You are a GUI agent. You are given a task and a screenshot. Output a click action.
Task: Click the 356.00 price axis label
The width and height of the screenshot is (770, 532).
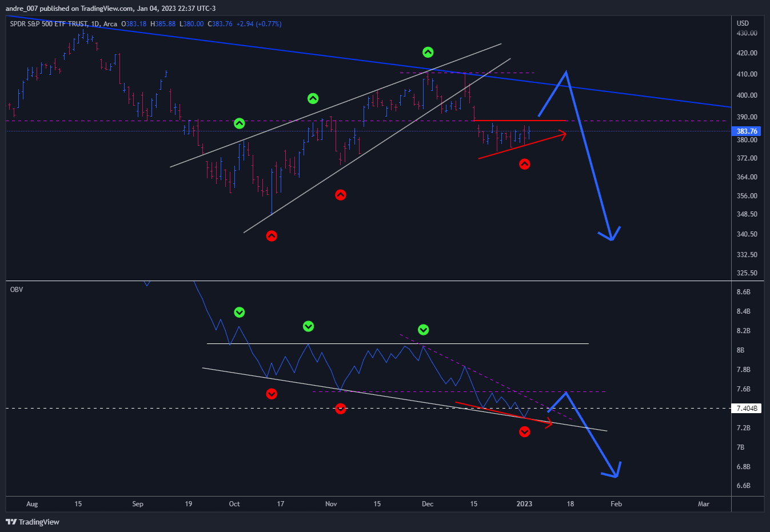[747, 196]
